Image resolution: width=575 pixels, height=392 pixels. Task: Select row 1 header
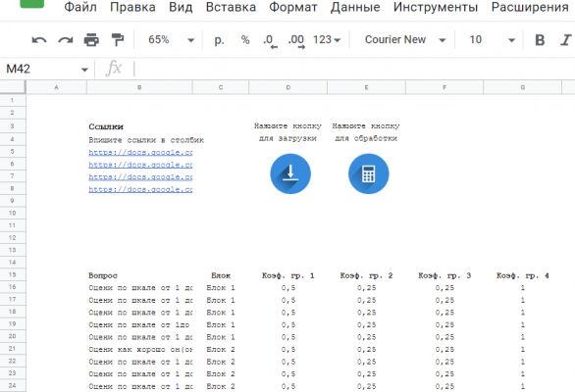pyautogui.click(x=13, y=100)
